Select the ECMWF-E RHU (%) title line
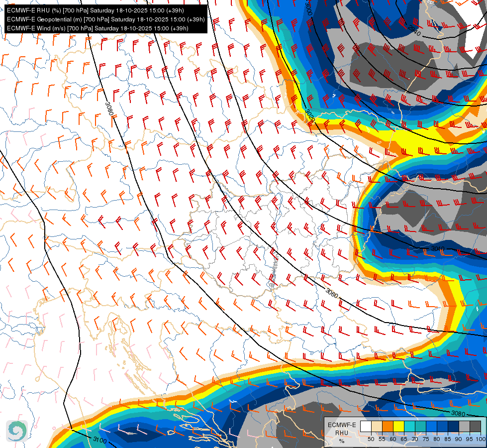The height and width of the screenshot is (448, 487). pyautogui.click(x=96, y=10)
